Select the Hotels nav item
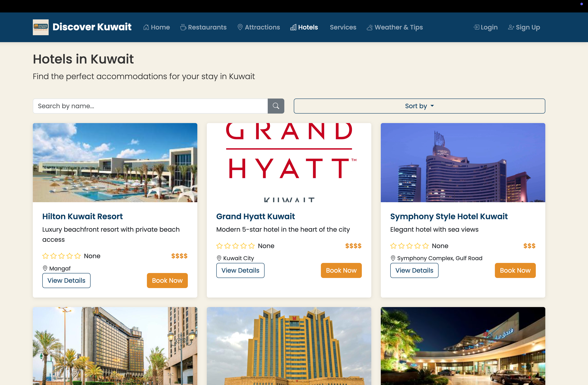 (x=304, y=27)
